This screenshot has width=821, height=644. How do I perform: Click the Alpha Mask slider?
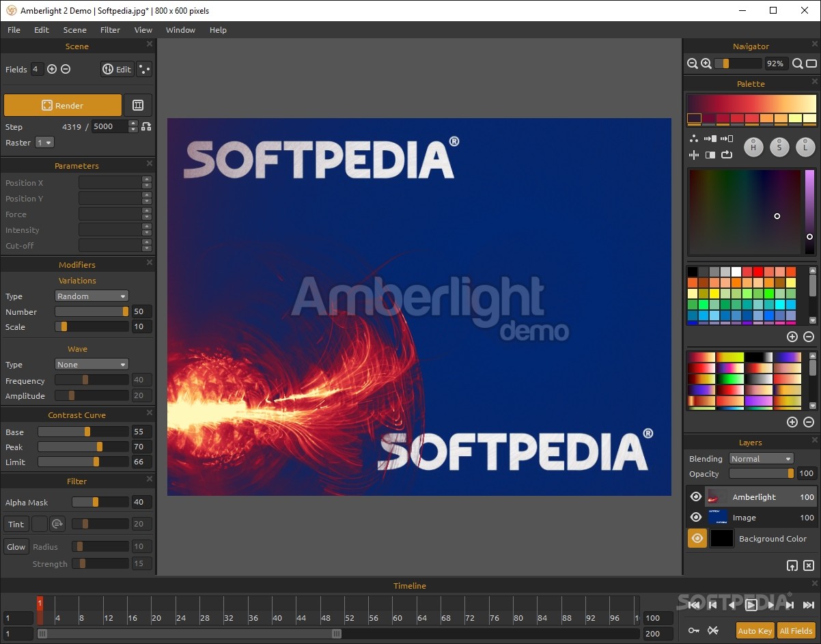point(100,502)
